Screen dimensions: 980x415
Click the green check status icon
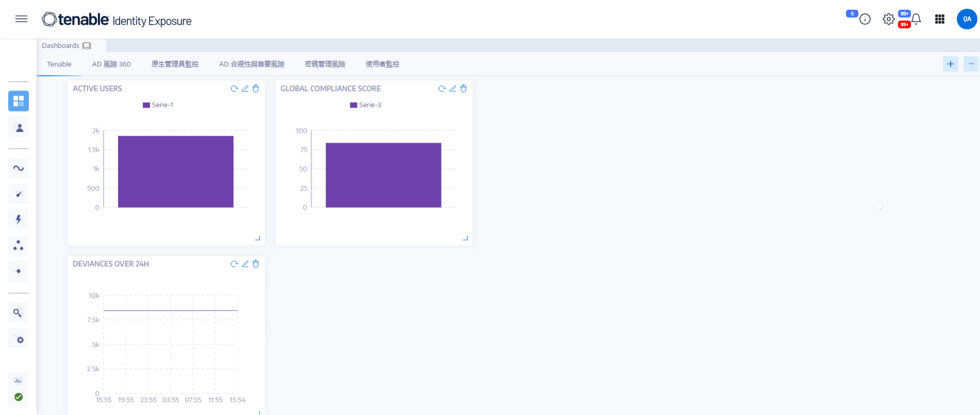19,397
